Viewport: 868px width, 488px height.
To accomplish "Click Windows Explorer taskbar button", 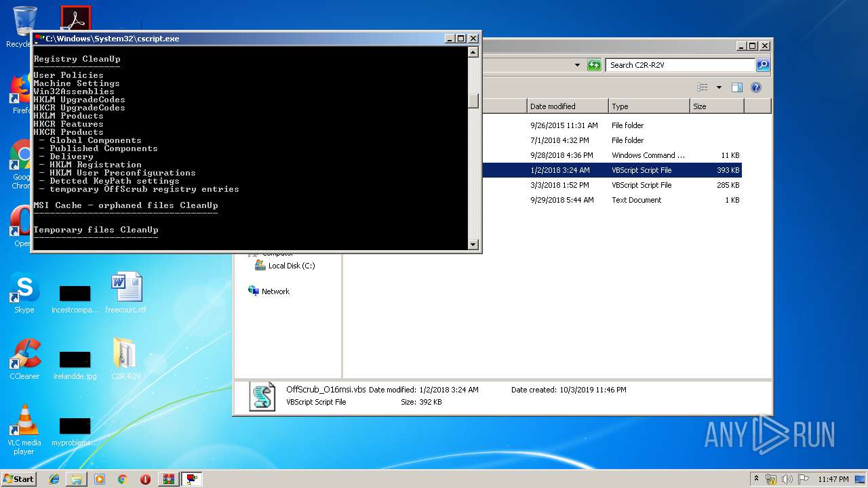I will coord(77,479).
